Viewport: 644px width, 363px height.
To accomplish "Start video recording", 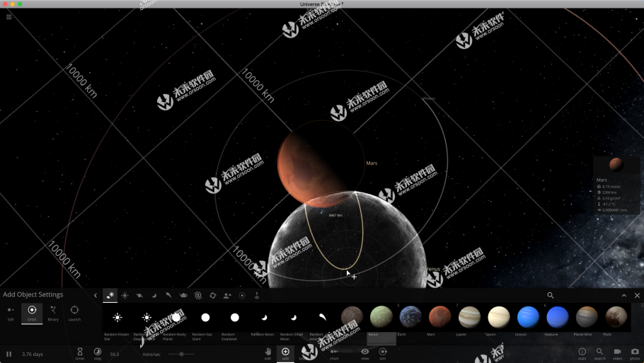I will click(x=617, y=354).
